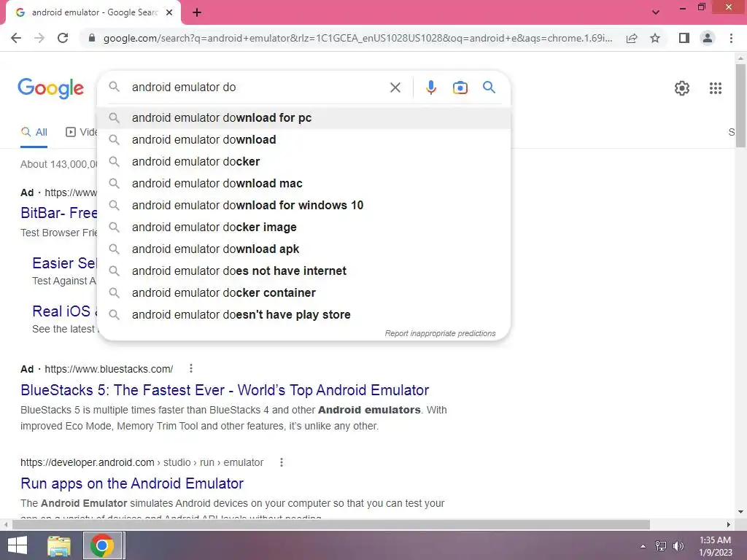Open Google settings gear icon
747x560 pixels.
[682, 88]
